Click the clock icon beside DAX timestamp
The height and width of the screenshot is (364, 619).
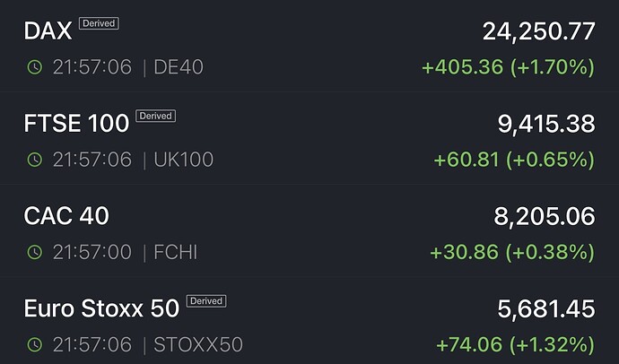pyautogui.click(x=34, y=67)
